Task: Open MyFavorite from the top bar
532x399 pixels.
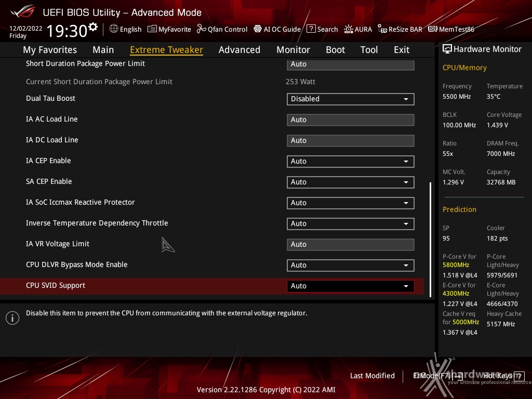Action: [x=169, y=29]
